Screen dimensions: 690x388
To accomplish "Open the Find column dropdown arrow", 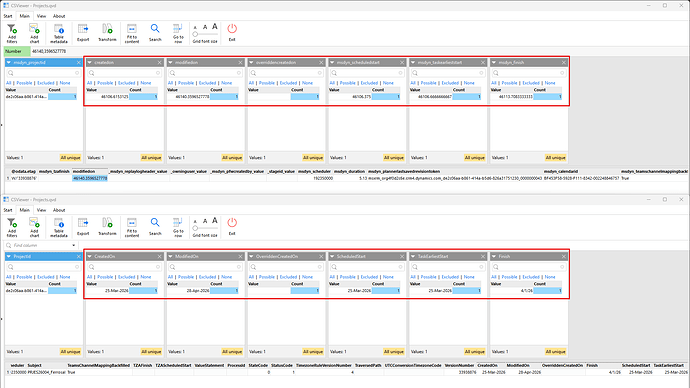I will pyautogui.click(x=73, y=245).
